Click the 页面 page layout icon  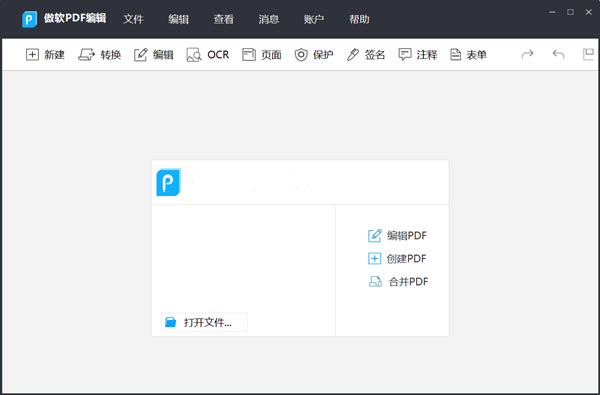pyautogui.click(x=249, y=55)
